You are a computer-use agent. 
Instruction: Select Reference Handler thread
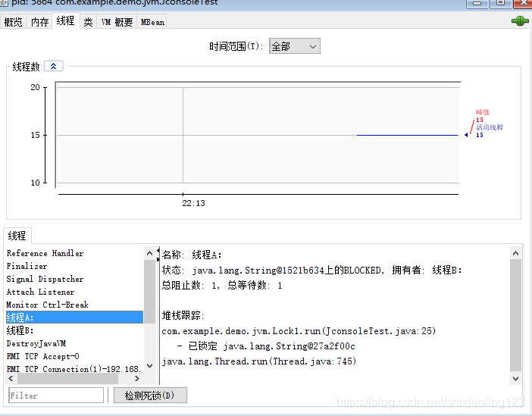coord(74,253)
